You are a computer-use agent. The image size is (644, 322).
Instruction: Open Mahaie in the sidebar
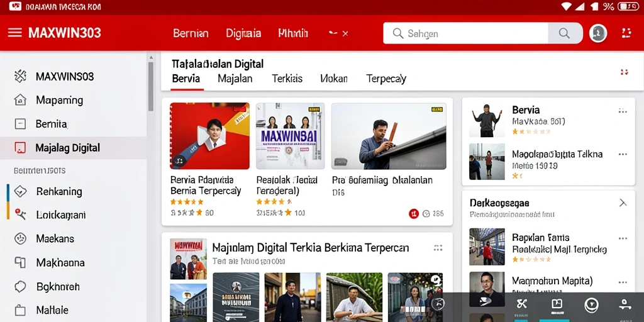[52, 310]
